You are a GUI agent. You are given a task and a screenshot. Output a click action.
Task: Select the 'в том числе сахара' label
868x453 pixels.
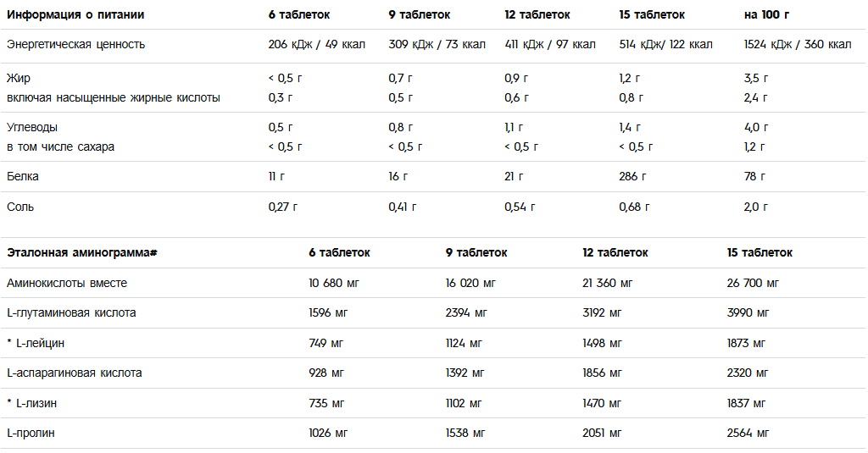[x=60, y=147]
